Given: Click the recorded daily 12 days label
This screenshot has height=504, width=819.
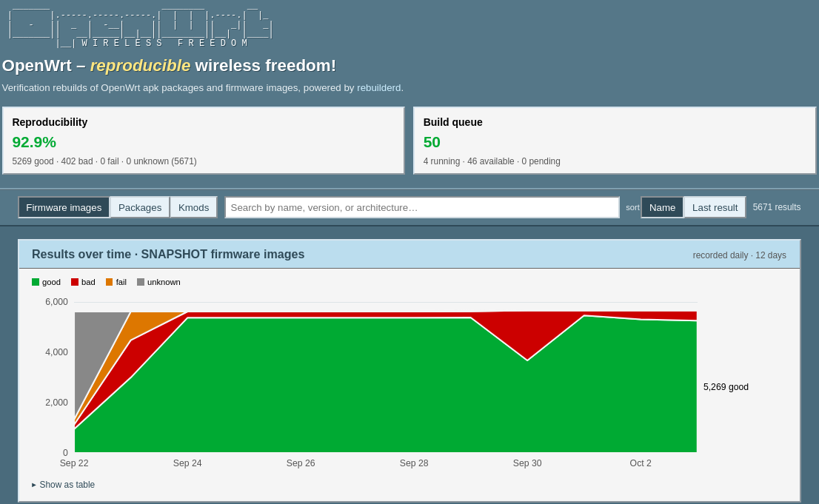Looking at the screenshot, I should (x=739, y=255).
